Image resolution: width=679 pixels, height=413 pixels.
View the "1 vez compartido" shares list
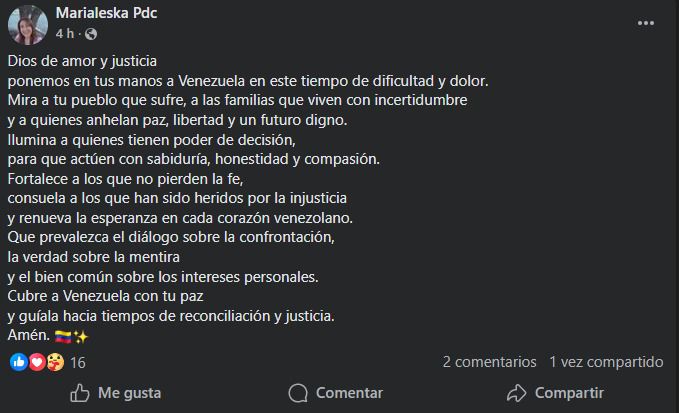pyautogui.click(x=606, y=361)
